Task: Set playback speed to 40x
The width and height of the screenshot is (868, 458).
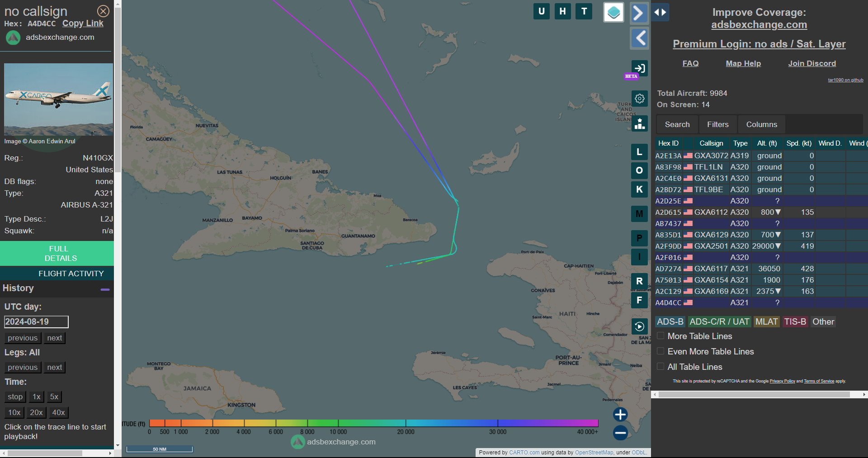Action: (x=58, y=412)
